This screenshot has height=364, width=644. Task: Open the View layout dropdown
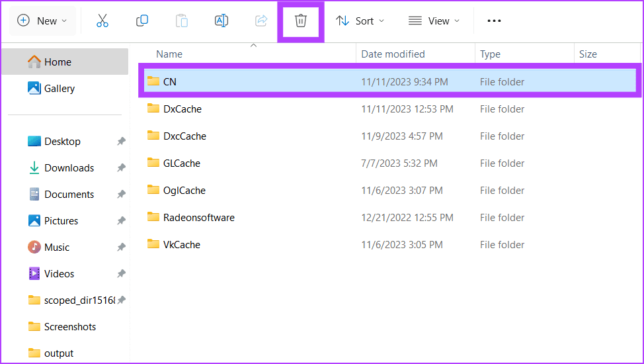coord(433,21)
